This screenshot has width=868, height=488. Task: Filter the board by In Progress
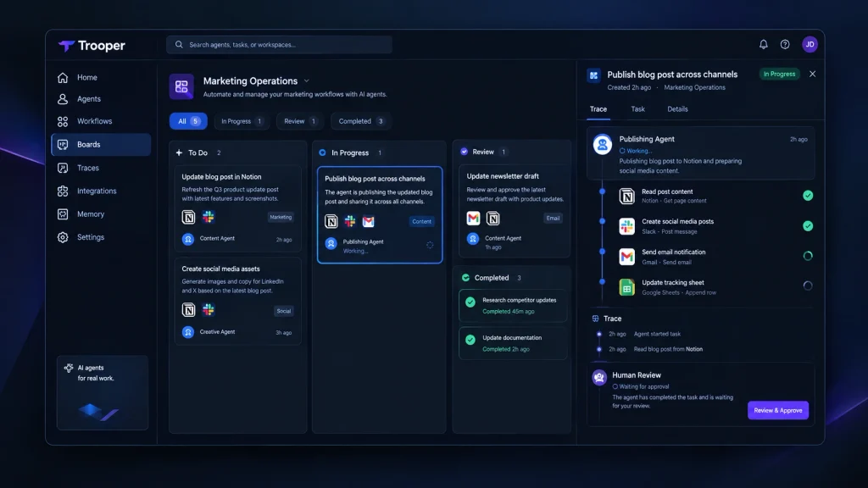[242, 121]
